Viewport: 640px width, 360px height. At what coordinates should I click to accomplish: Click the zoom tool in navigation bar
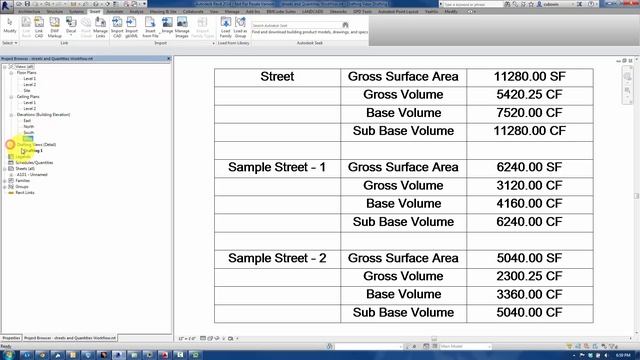pos(627,90)
